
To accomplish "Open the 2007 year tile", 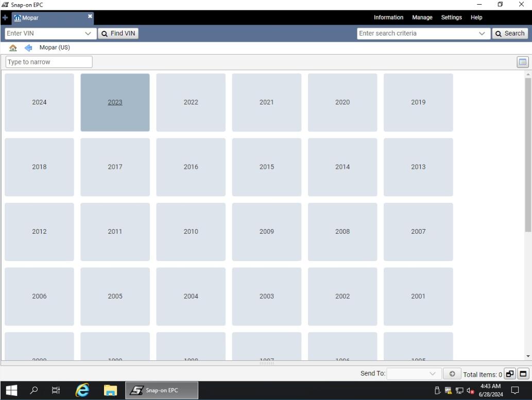I will coord(418,232).
